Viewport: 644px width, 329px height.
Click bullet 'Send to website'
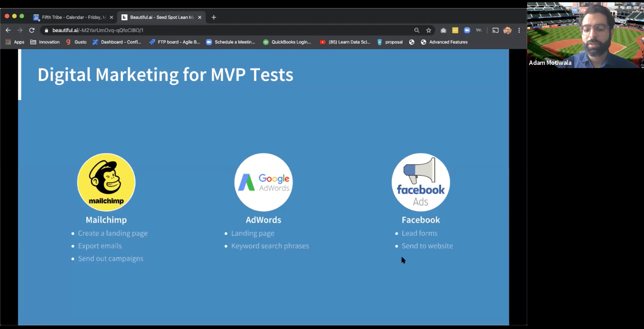pyautogui.click(x=427, y=246)
